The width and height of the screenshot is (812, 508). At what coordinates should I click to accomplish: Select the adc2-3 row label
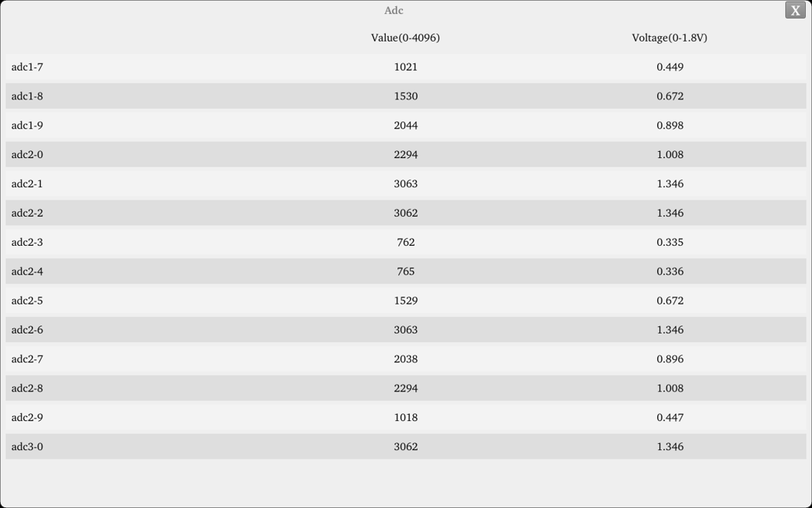pos(27,243)
